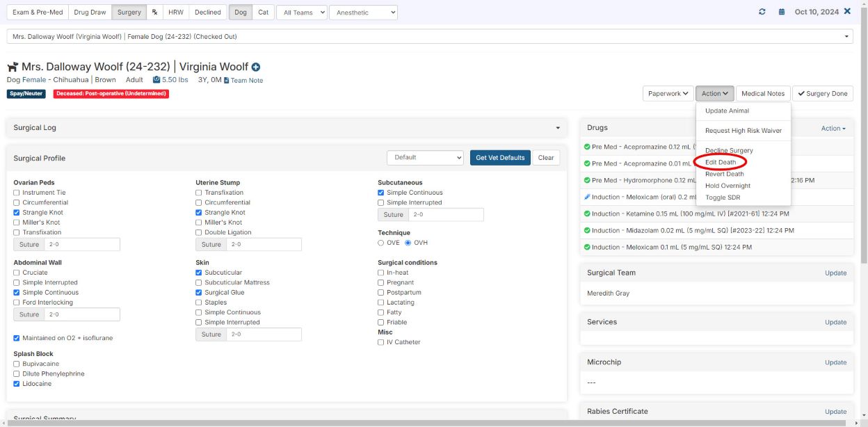Expand the Paperwork dropdown button
868x427 pixels.
668,93
